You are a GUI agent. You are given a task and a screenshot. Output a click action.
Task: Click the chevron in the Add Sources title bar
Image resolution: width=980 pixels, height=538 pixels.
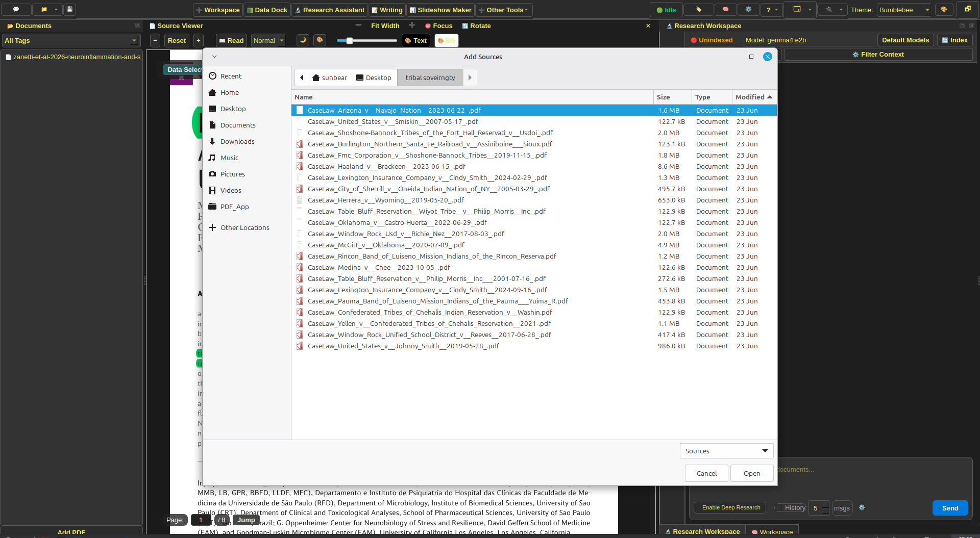click(x=214, y=57)
